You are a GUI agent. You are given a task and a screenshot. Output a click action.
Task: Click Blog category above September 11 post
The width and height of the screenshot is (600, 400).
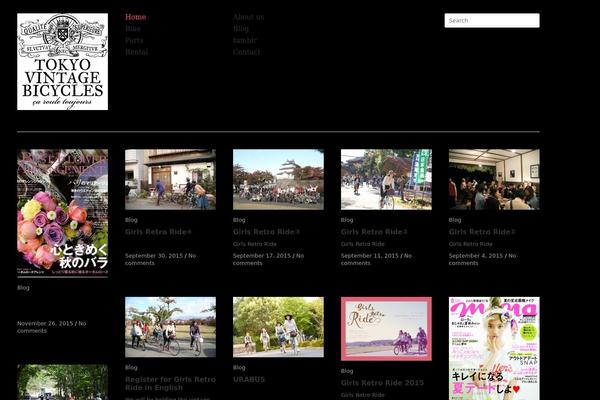347,220
